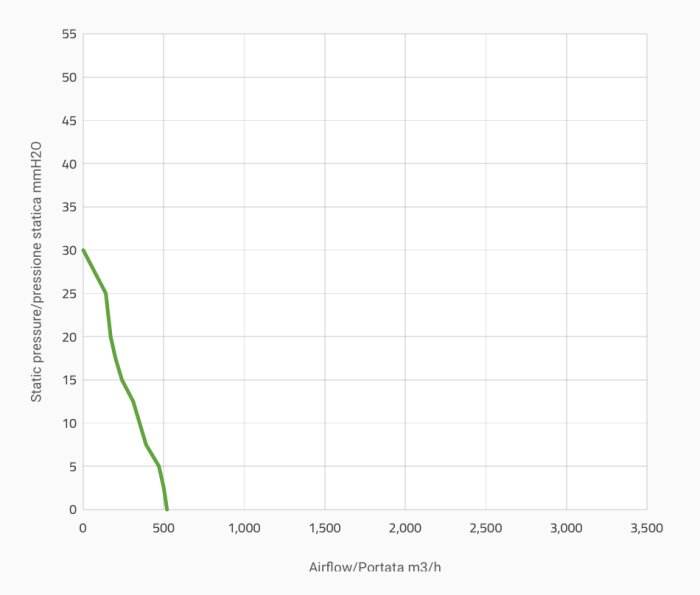Click the 1,500 tick label on the horizontal axis
The image size is (700, 595).
point(324,528)
